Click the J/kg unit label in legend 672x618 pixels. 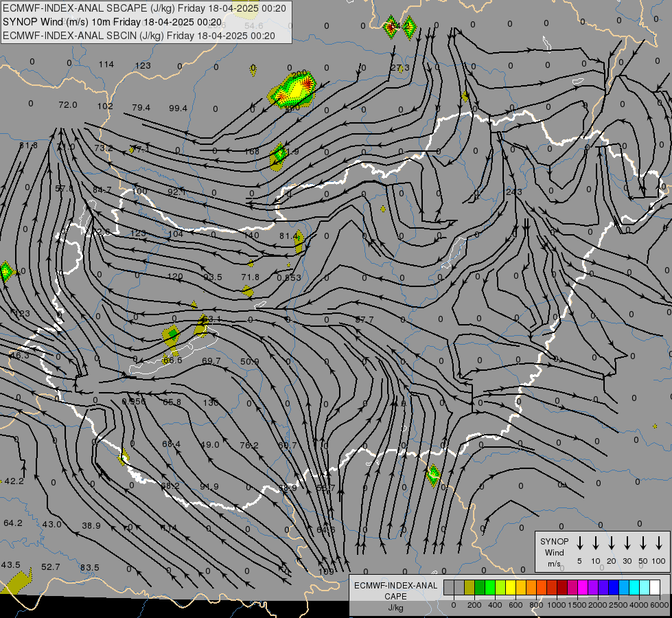coord(395,608)
